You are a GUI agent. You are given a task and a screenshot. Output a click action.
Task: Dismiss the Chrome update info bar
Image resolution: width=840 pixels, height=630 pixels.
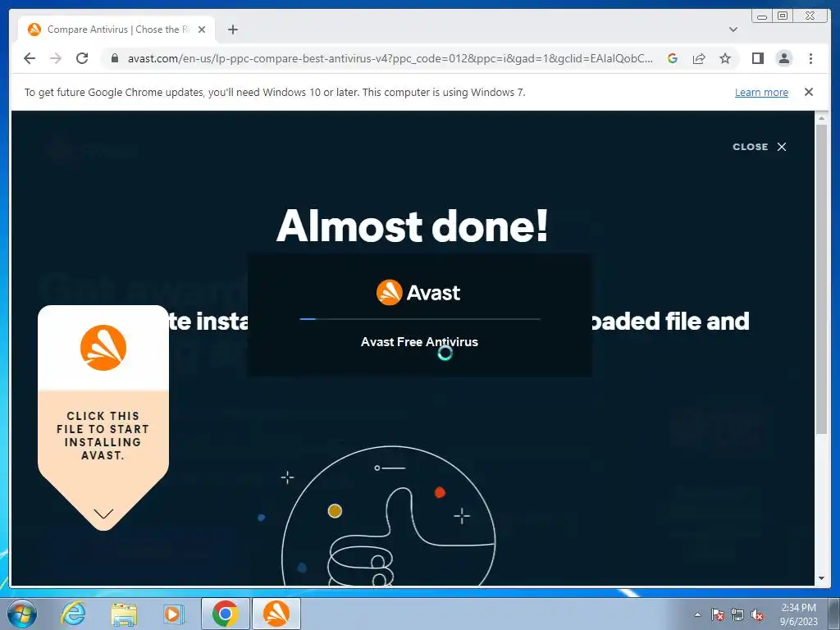[x=809, y=92]
